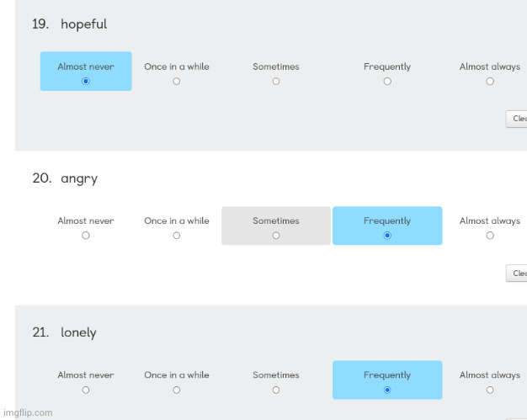Clear the answer for question 19
527x420 pixels.
point(517,119)
